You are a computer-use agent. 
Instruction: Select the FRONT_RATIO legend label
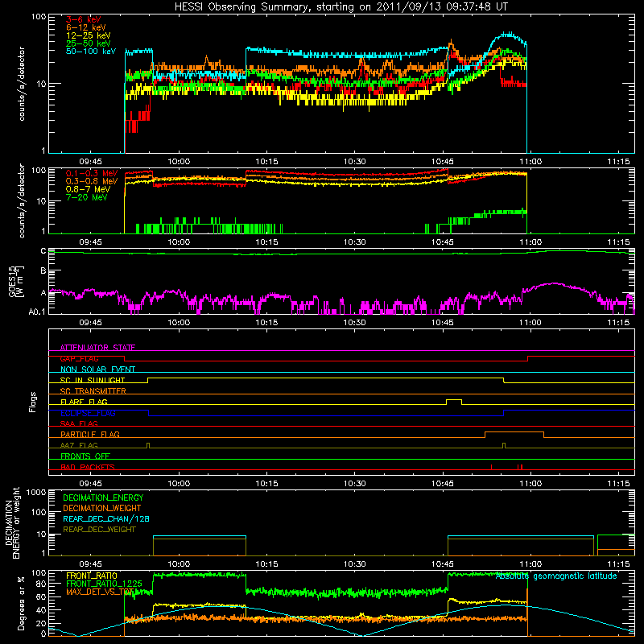[92, 576]
